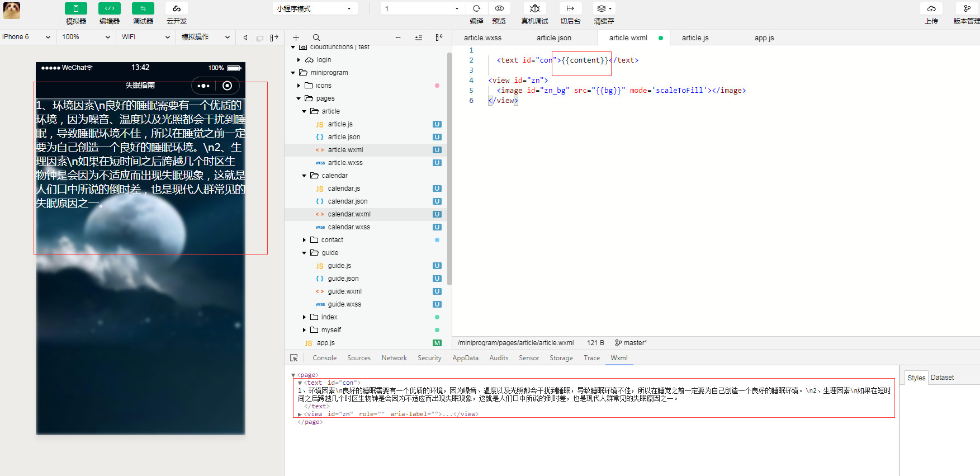980x476 pixels.
Task: Click the upload cloud icon
Action: point(931,8)
